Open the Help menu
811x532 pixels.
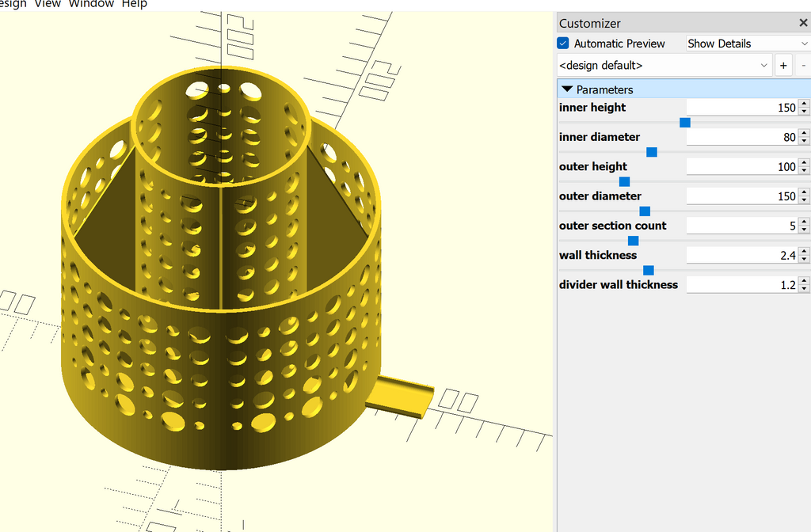pyautogui.click(x=135, y=4)
